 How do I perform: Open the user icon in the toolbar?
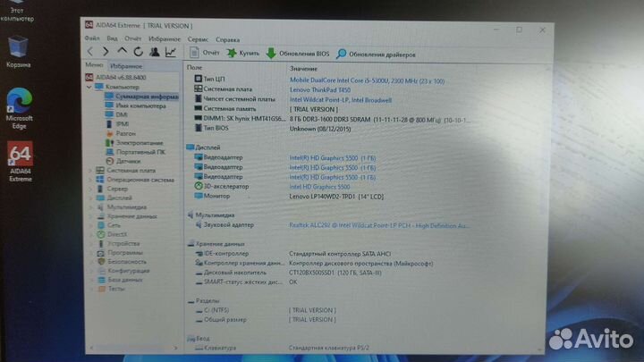coord(155,52)
